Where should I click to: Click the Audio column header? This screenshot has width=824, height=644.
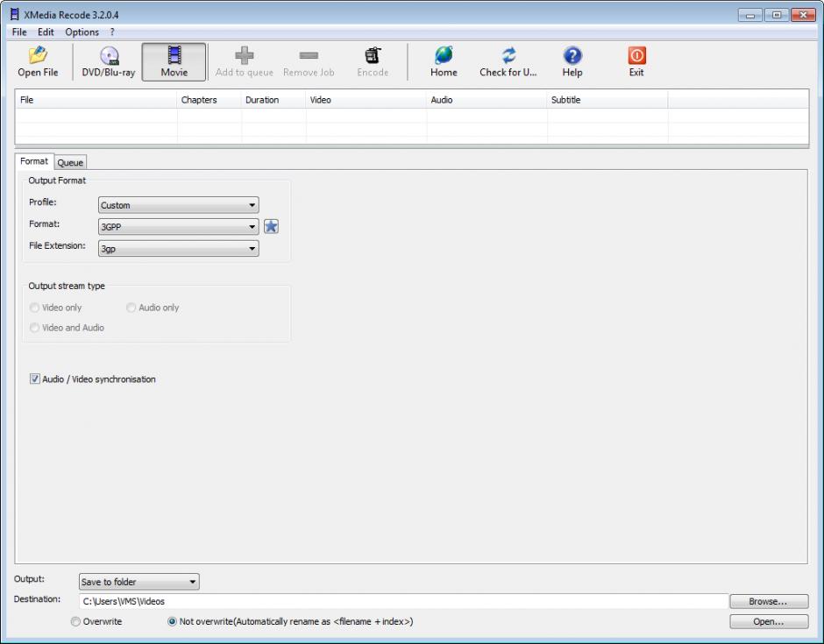pyautogui.click(x=487, y=100)
